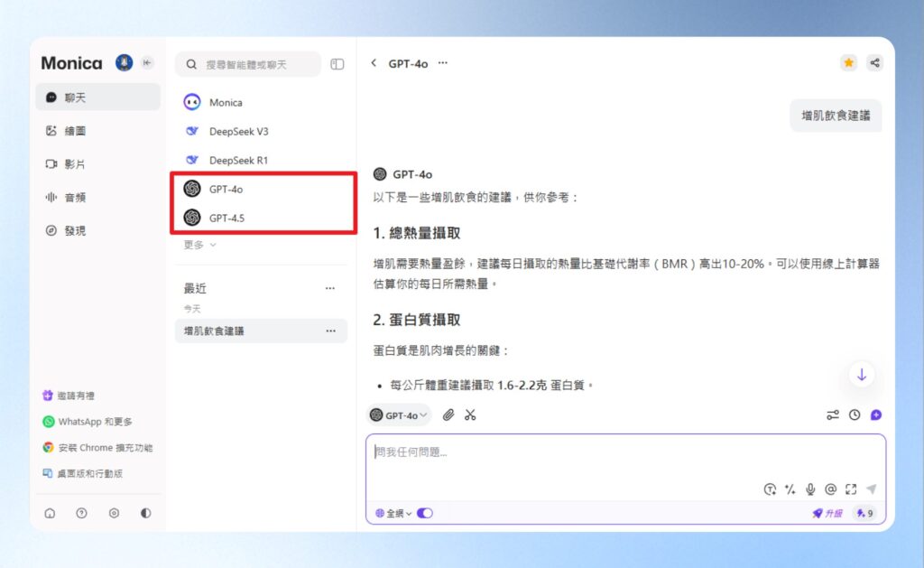
Task: Click the search box for agents or chats
Action: 248,64
